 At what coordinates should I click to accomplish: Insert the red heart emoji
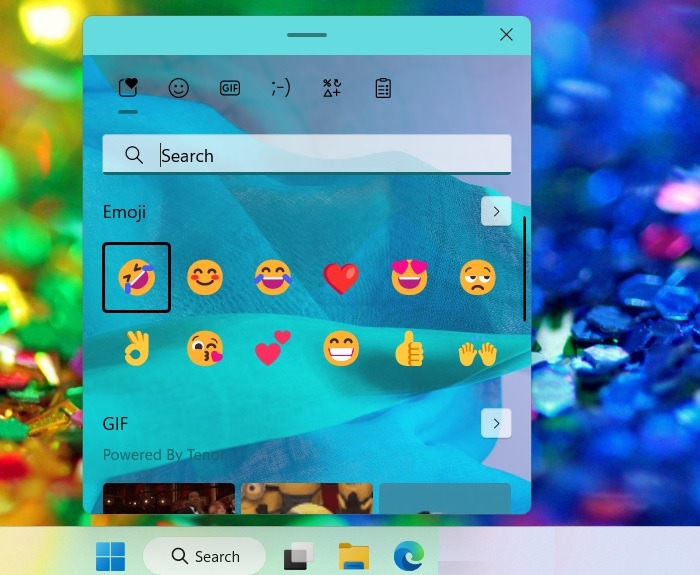[x=341, y=278]
